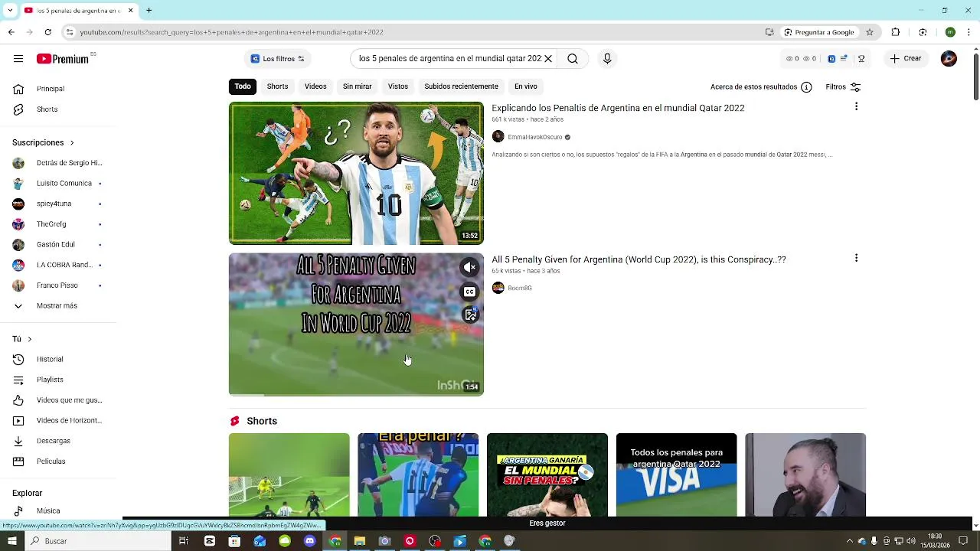This screenshot has height=551, width=980.
Task: Select the Videos filter chip
Action: 315,86
